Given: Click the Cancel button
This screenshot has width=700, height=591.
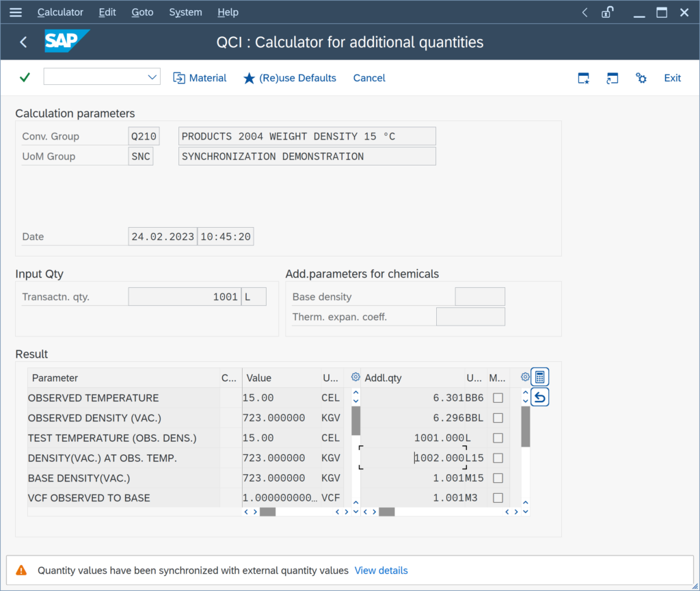Looking at the screenshot, I should 369,78.
